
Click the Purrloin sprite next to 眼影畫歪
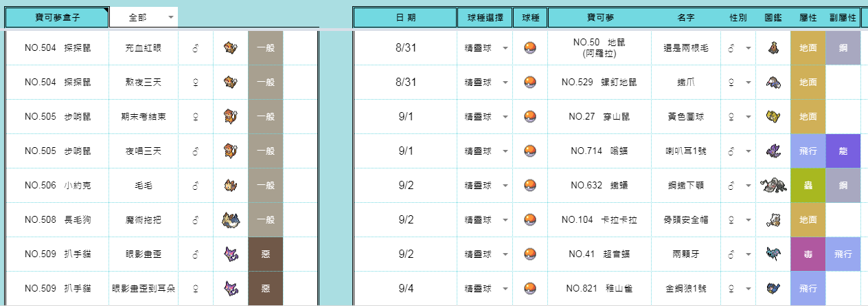(230, 254)
